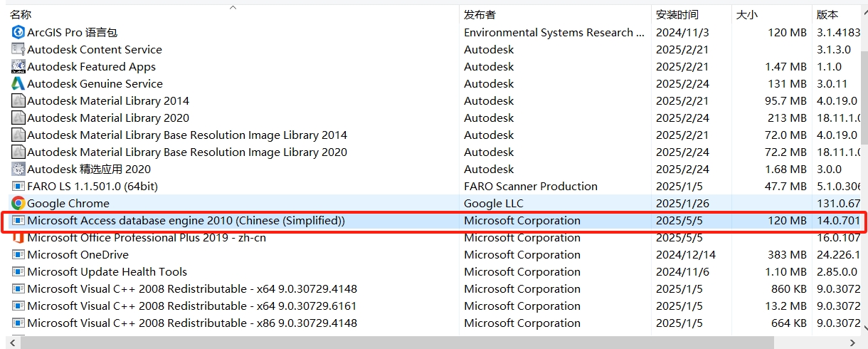This screenshot has width=868, height=349.
Task: Click version value 2.85.0.0
Action: (837, 271)
